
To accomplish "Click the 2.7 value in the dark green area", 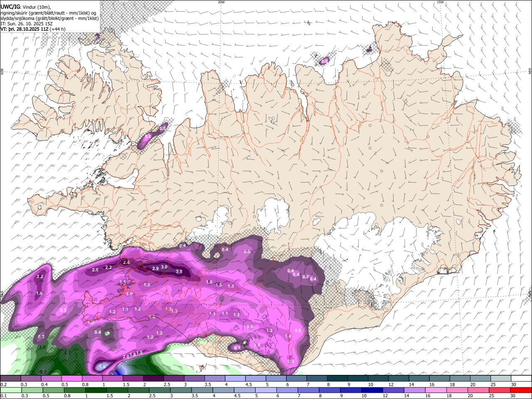I will coord(42,372).
